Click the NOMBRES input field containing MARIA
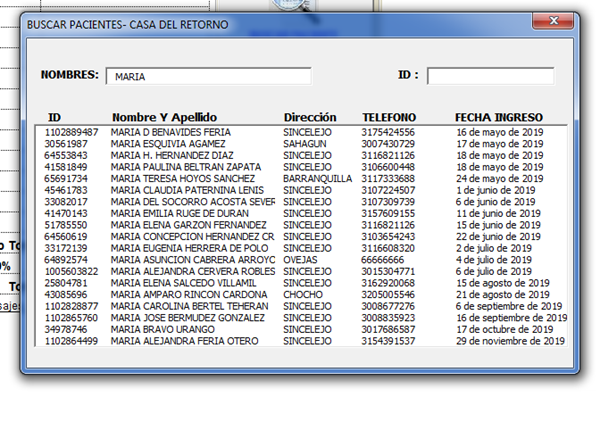The width and height of the screenshot is (600, 431). (209, 76)
